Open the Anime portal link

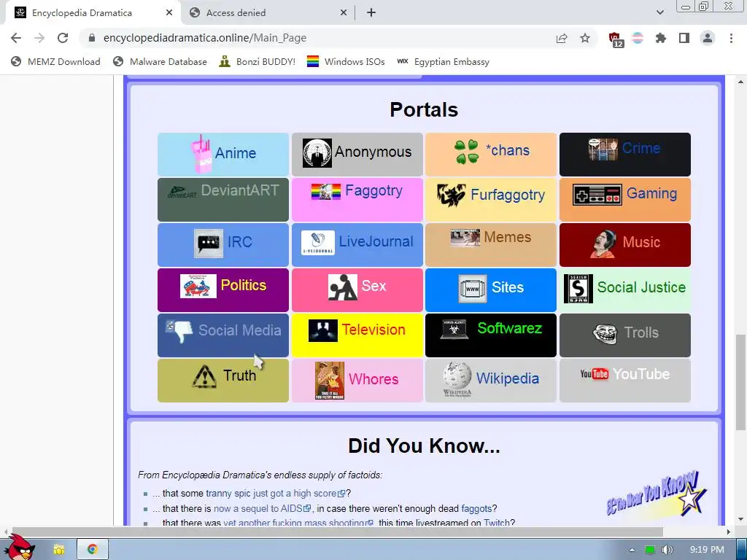(x=236, y=153)
